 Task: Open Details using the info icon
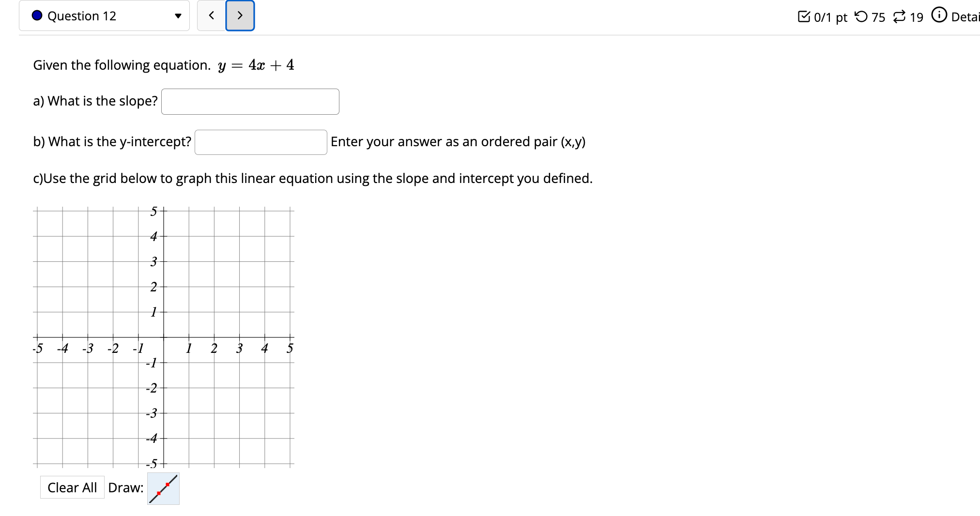point(940,15)
